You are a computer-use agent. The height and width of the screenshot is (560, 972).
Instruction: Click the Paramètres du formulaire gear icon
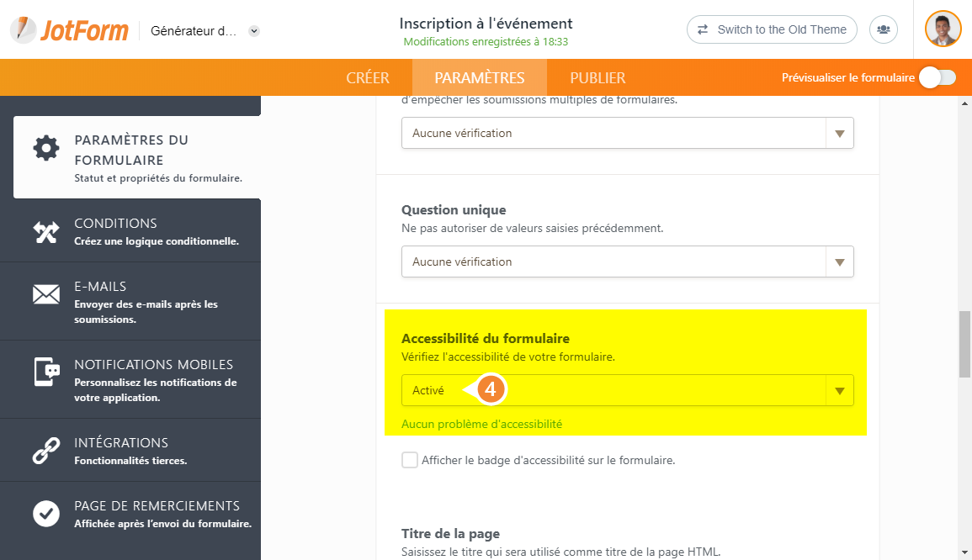[x=46, y=147]
